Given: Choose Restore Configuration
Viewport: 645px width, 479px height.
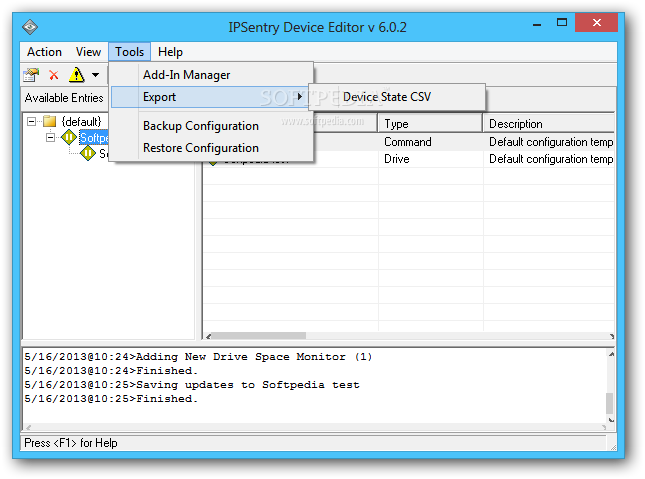Looking at the screenshot, I should pyautogui.click(x=212, y=148).
